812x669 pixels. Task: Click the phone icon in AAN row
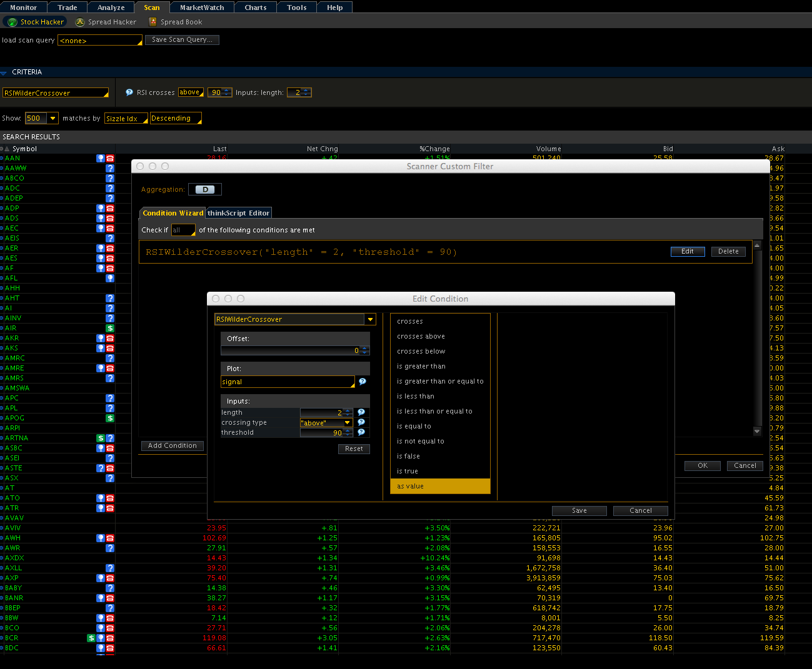point(110,159)
